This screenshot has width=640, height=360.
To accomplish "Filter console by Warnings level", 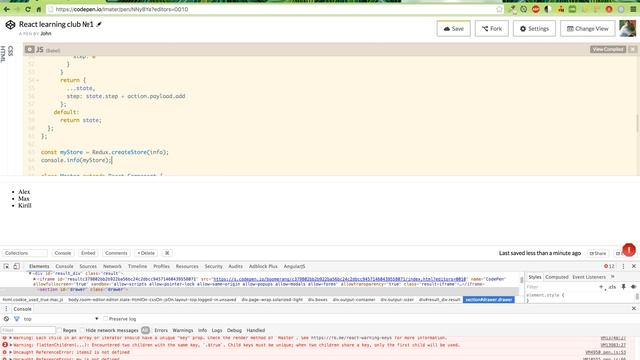I will click(182, 330).
